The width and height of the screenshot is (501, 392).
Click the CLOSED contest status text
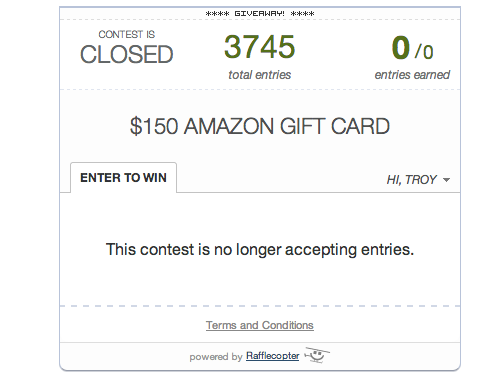point(127,54)
